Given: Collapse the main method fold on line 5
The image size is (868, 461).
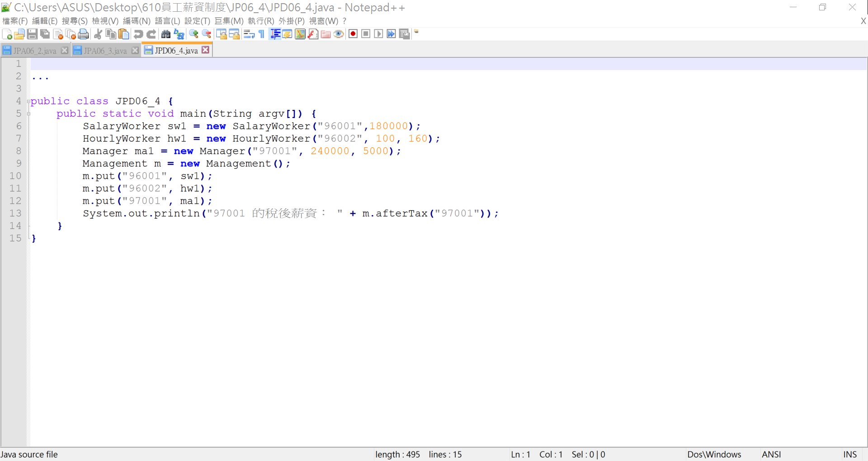Looking at the screenshot, I should (x=28, y=114).
